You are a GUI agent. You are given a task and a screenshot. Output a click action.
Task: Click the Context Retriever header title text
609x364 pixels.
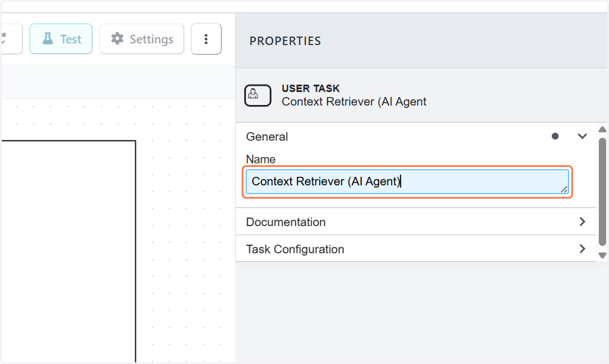point(354,101)
